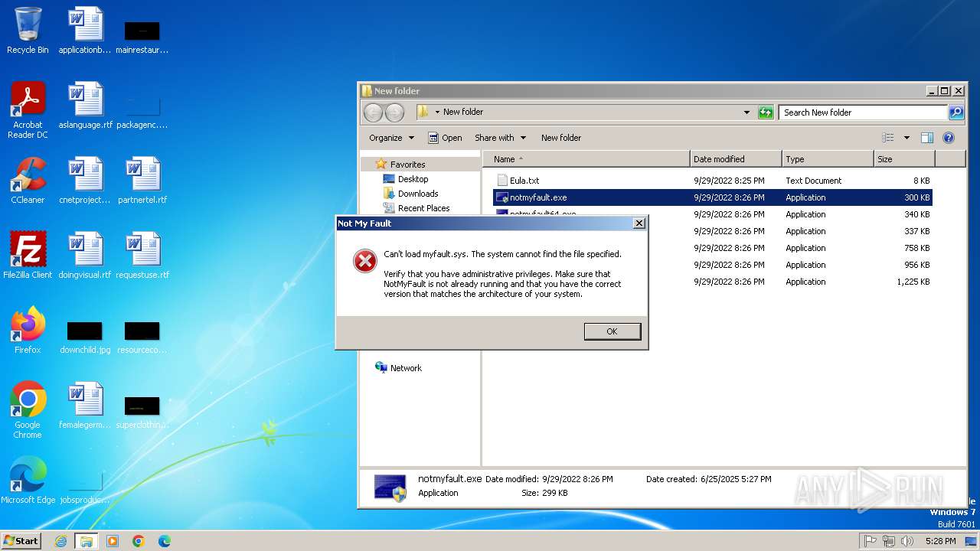The image size is (980, 551).
Task: Expand the view options dropdown arrow
Action: point(906,138)
